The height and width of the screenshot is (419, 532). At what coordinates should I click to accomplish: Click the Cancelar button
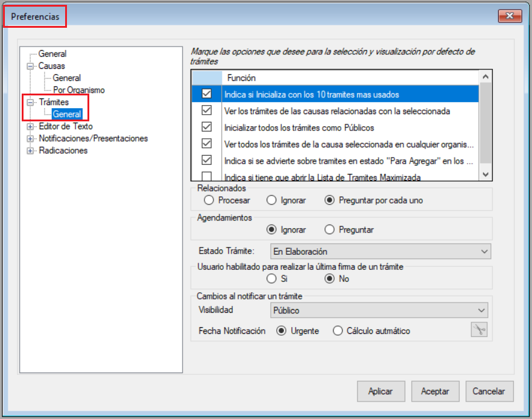(489, 391)
